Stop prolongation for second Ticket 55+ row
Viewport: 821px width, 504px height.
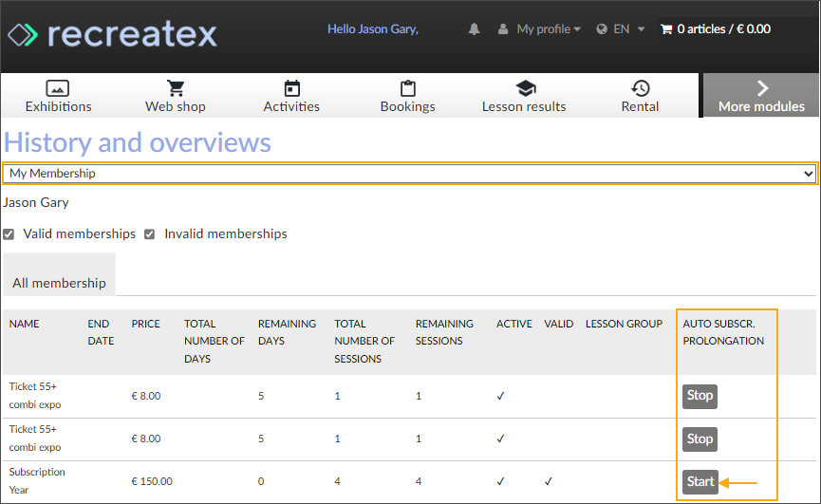[700, 439]
